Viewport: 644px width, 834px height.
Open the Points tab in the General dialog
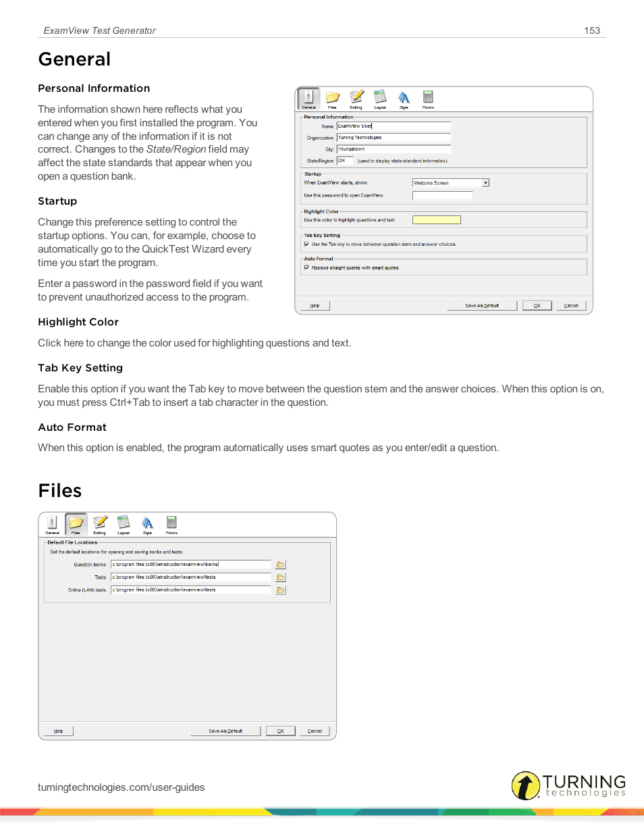tap(428, 99)
